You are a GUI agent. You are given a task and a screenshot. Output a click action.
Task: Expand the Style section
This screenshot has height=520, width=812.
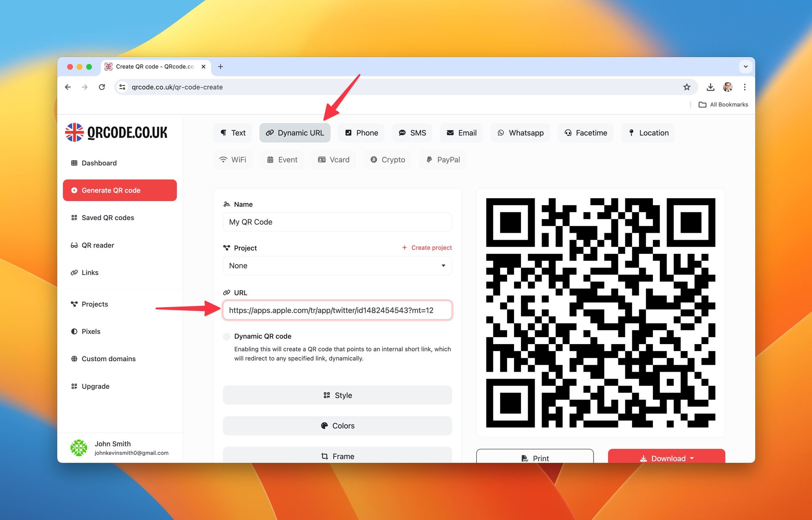[337, 395]
